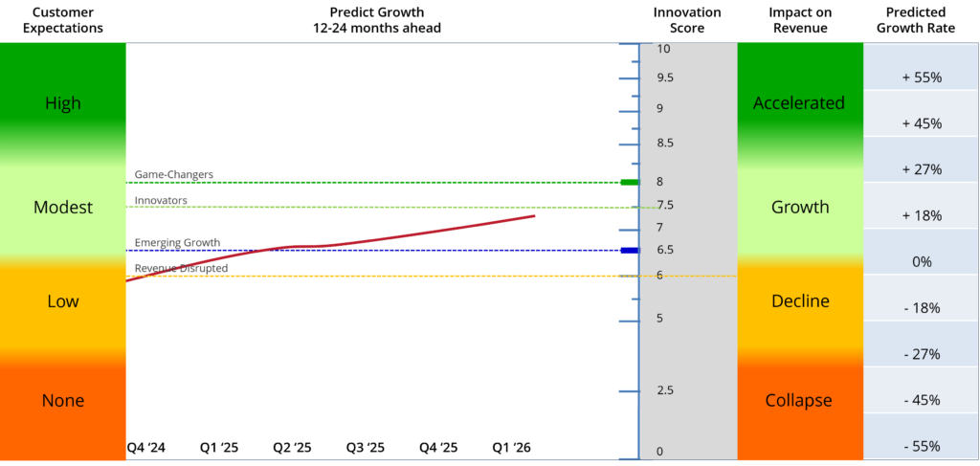Click the Game-Changers line label
Image resolution: width=980 pixels, height=466 pixels.
(x=173, y=175)
